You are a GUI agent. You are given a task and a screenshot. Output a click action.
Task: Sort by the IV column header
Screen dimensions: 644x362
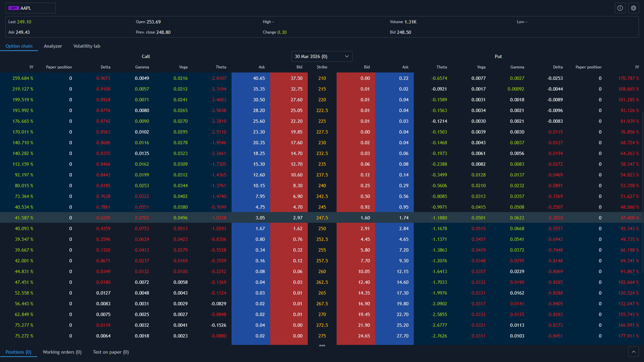pos(31,67)
